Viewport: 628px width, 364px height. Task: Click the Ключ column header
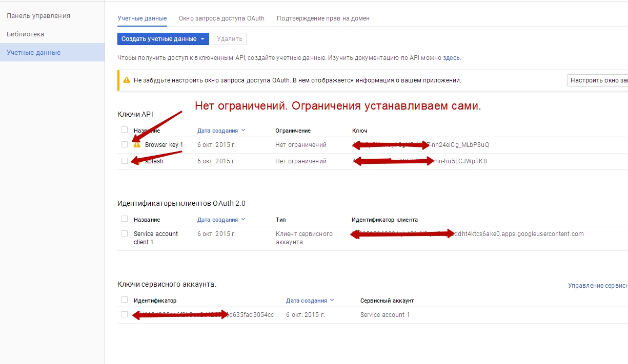click(x=359, y=131)
